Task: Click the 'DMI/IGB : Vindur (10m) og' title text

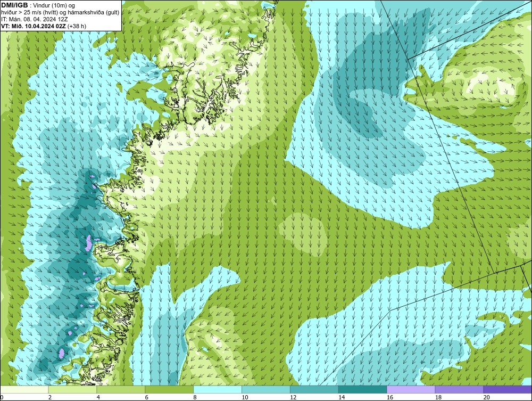Action: [38, 5]
